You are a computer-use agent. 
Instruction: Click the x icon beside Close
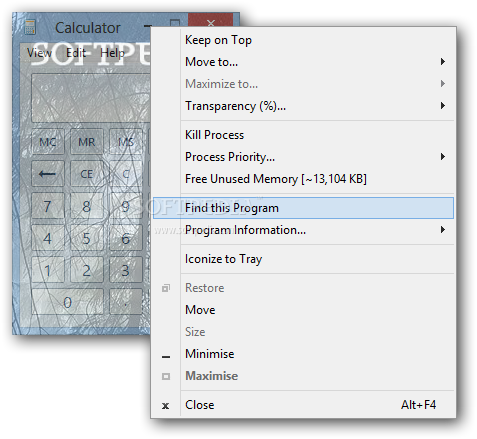pyautogui.click(x=165, y=406)
